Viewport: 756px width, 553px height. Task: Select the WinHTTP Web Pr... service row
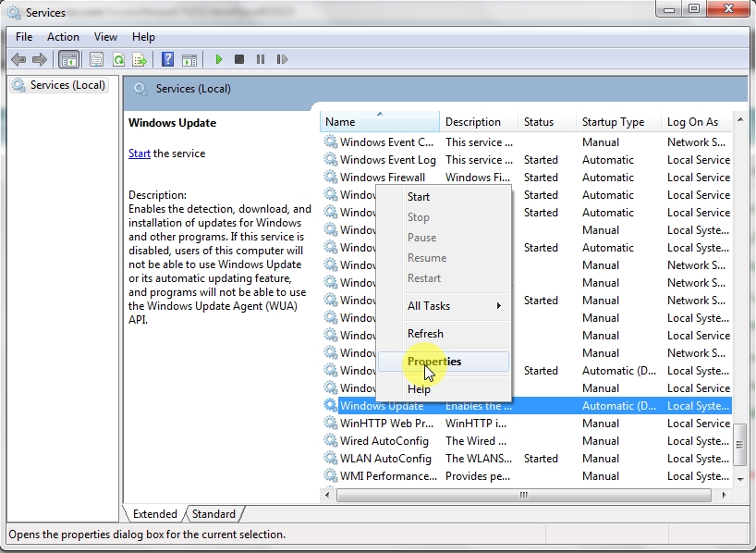526,424
